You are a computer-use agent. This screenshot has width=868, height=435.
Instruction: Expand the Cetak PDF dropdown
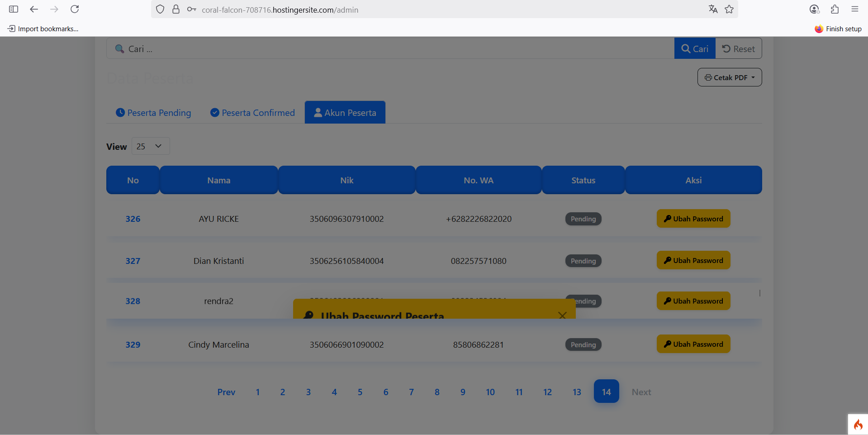pyautogui.click(x=729, y=77)
